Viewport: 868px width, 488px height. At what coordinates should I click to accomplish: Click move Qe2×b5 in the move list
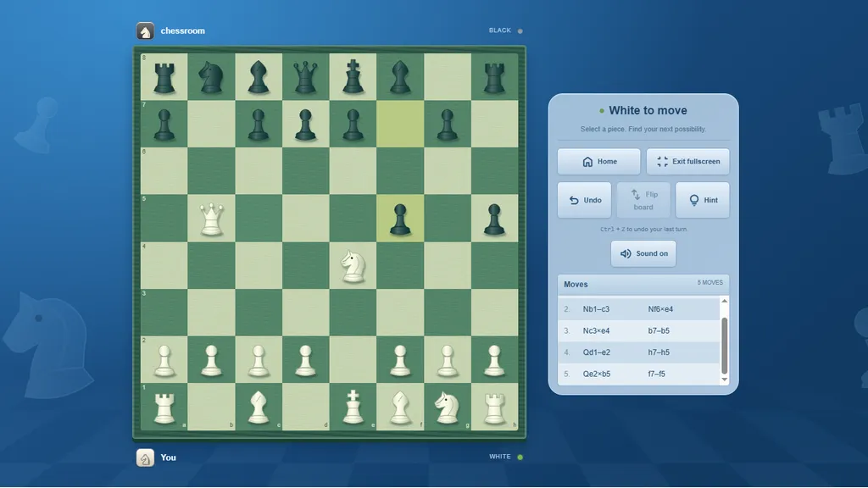click(x=596, y=374)
